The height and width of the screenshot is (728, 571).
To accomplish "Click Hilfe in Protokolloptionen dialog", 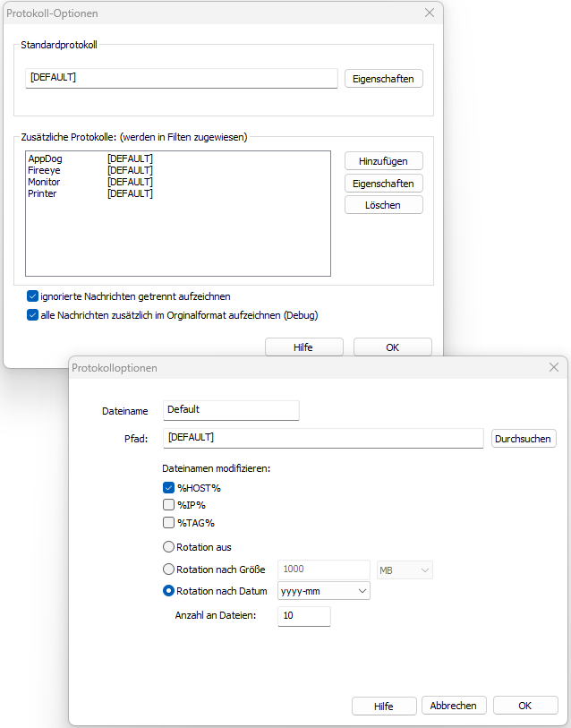I will 384,706.
